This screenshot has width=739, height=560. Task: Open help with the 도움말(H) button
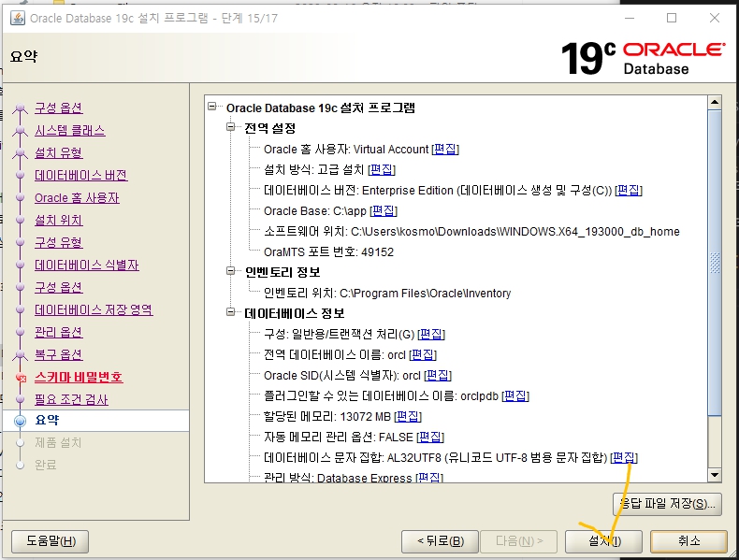[x=51, y=541]
